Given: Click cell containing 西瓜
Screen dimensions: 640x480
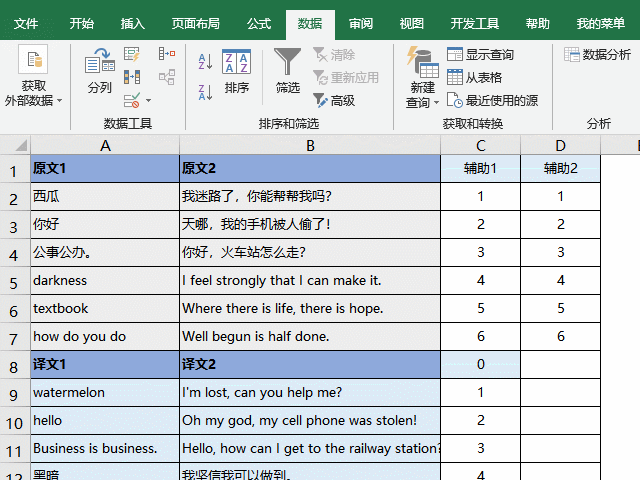Looking at the screenshot, I should 105,197.
